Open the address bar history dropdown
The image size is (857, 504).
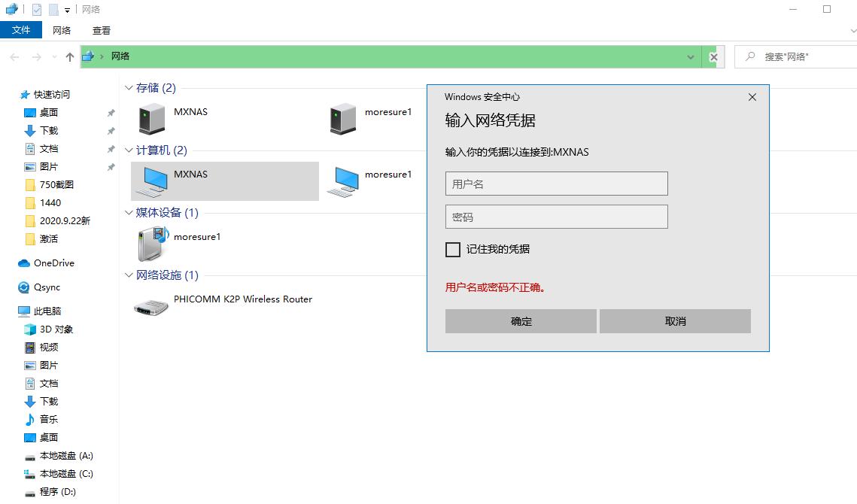click(x=690, y=57)
